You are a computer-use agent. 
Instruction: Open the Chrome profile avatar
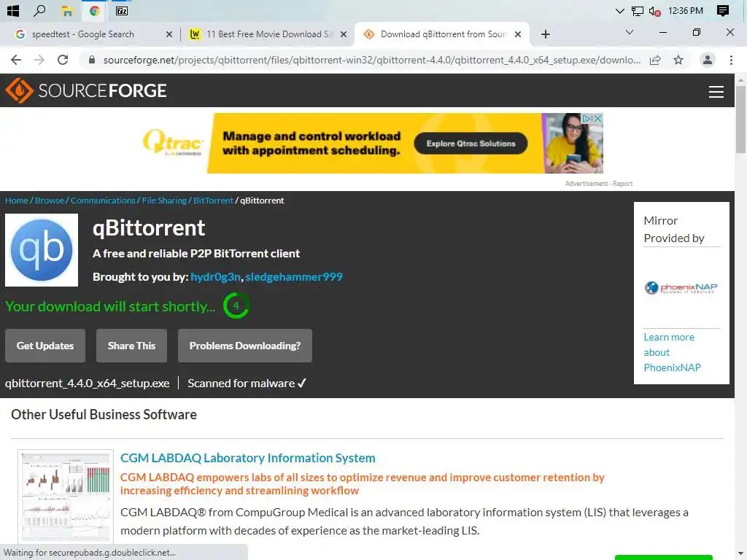pyautogui.click(x=708, y=60)
